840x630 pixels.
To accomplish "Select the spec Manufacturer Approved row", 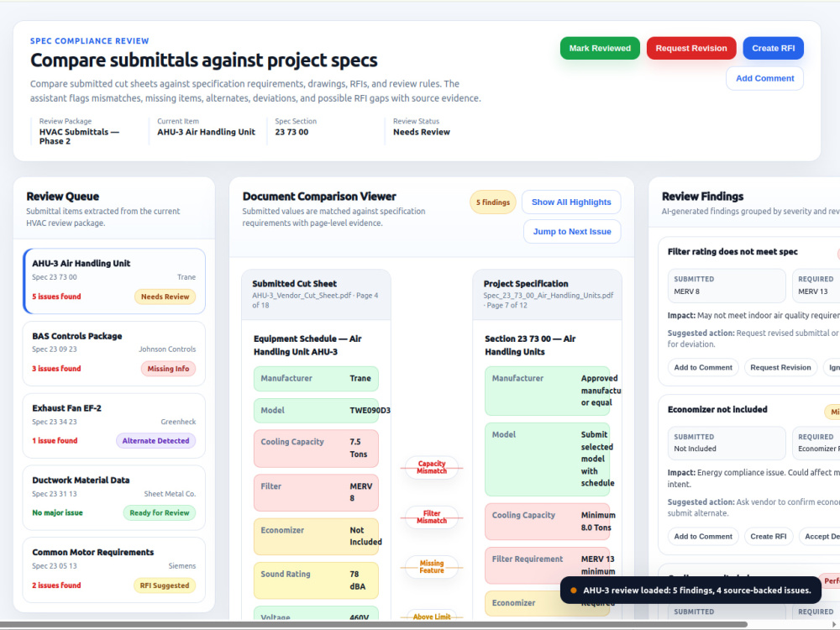I will (548, 391).
